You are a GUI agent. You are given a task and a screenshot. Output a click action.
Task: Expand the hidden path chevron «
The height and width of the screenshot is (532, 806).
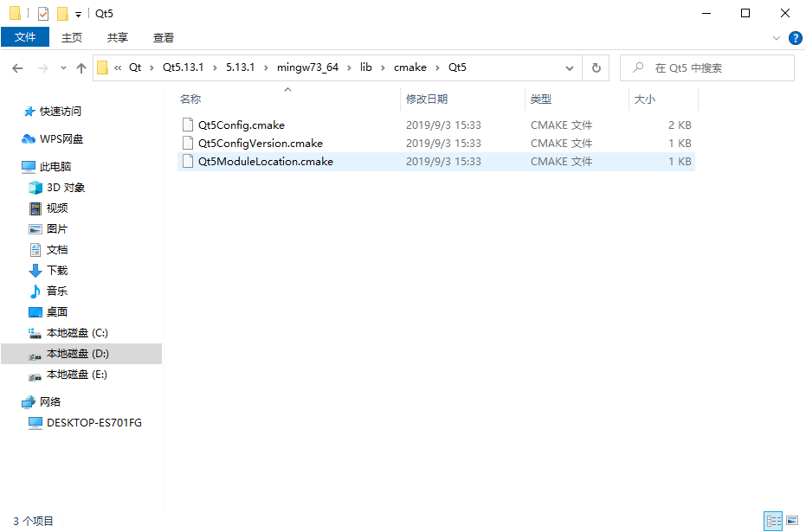point(118,67)
